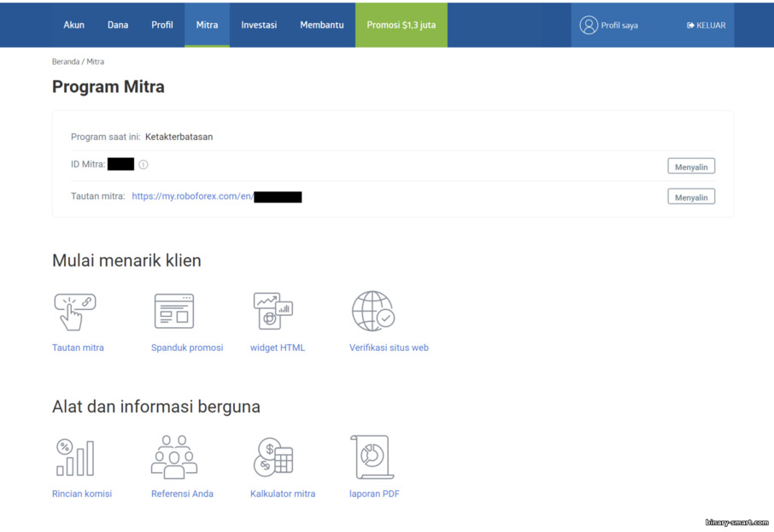Open the Rincian komisi text link
Viewport: 774px width, 532px height.
pyautogui.click(x=82, y=494)
